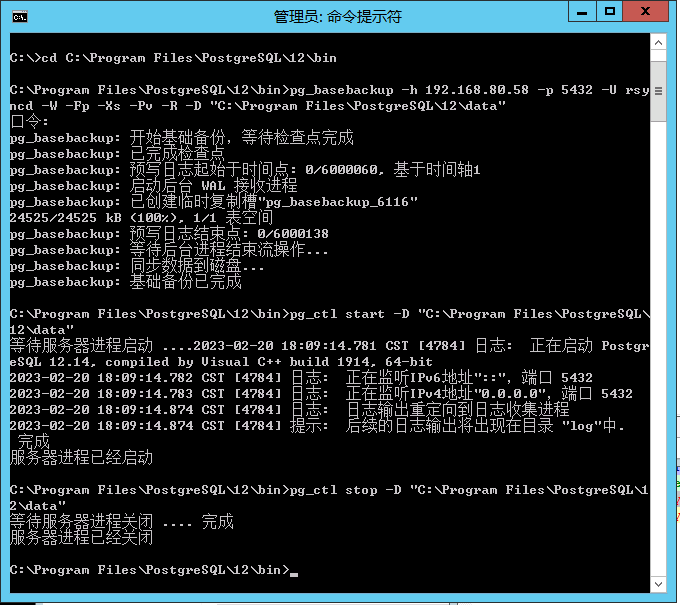Image resolution: width=680 pixels, height=605 pixels.
Task: Close the command prompt window
Action: pyautogui.click(x=649, y=13)
